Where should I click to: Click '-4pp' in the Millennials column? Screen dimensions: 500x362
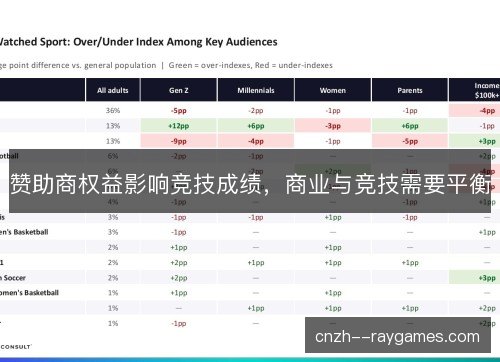(256, 141)
